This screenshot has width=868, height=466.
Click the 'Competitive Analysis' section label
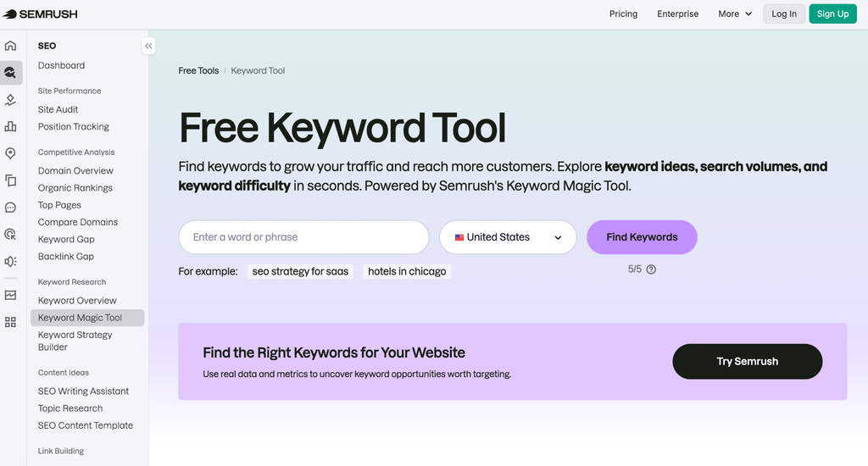[x=76, y=153]
